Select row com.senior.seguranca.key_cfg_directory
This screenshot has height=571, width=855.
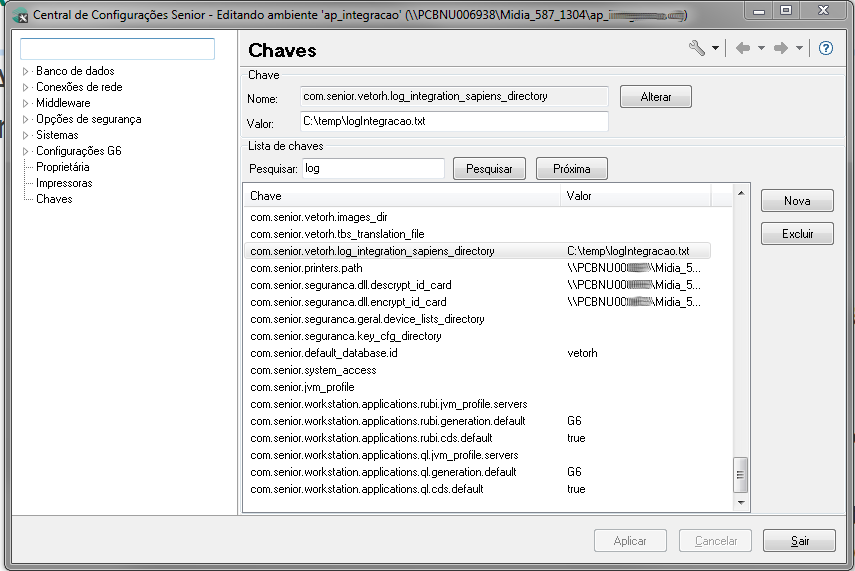point(477,336)
